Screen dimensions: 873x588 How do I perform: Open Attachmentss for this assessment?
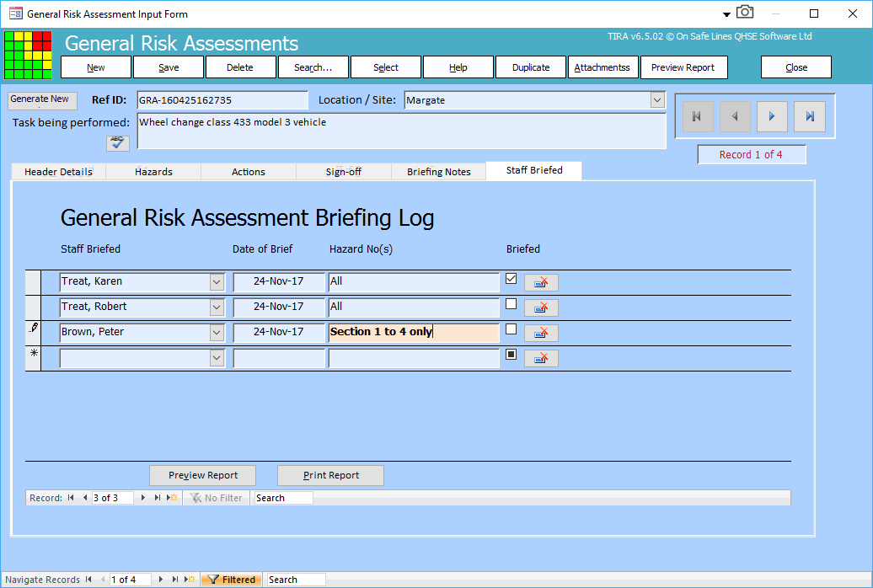(x=603, y=67)
